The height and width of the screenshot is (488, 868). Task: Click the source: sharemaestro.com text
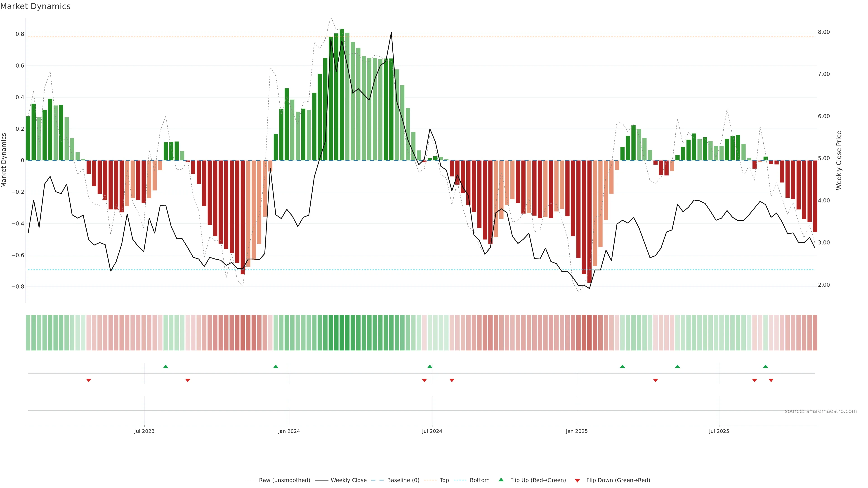coord(821,411)
